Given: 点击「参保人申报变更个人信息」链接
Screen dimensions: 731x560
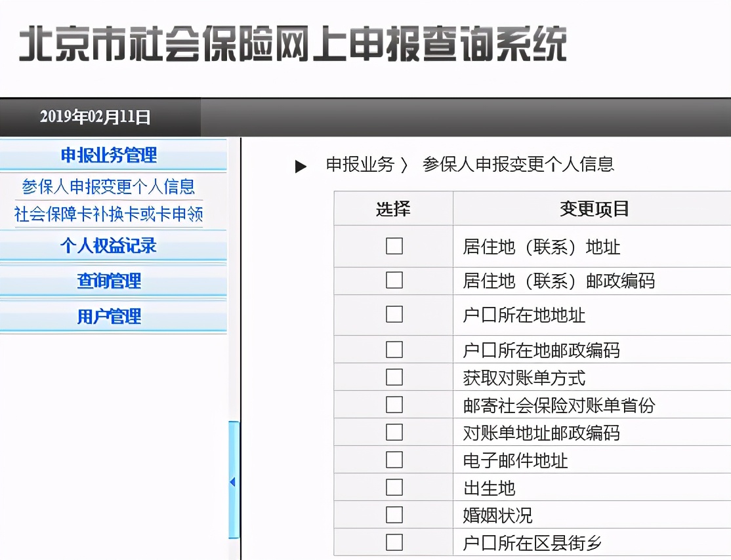Looking at the screenshot, I should [109, 188].
